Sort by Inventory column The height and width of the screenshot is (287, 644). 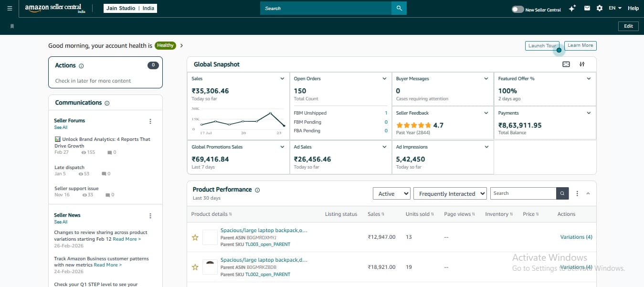pos(499,214)
